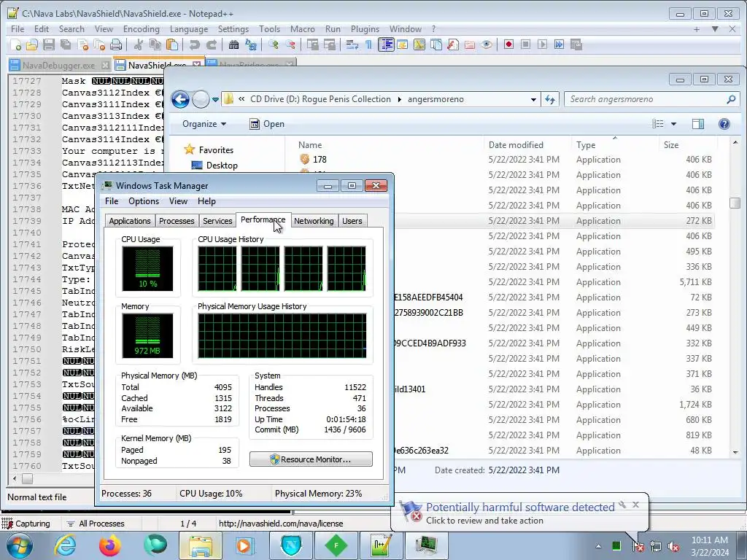Close the harmful software notification balloon
747x560 pixels.
point(635,505)
